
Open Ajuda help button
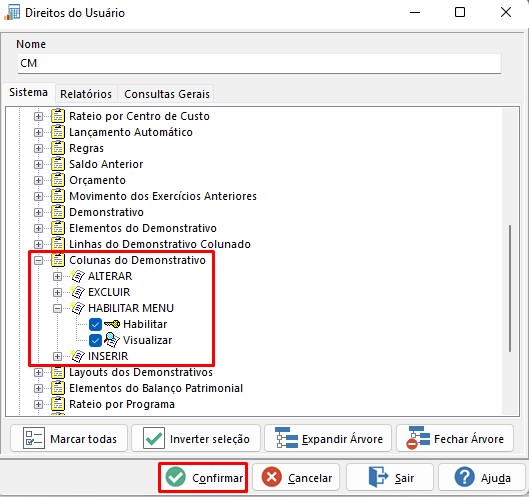click(482, 477)
